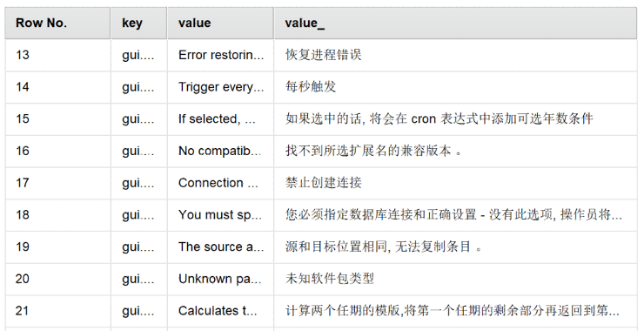
Task: Click the 'Error restorin...' value cell
Action: pyautogui.click(x=220, y=55)
